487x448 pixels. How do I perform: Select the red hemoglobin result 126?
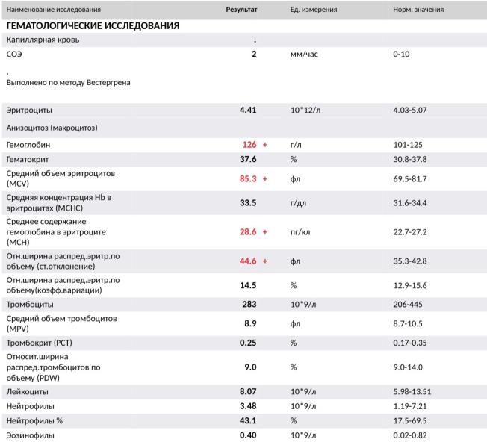click(x=249, y=145)
